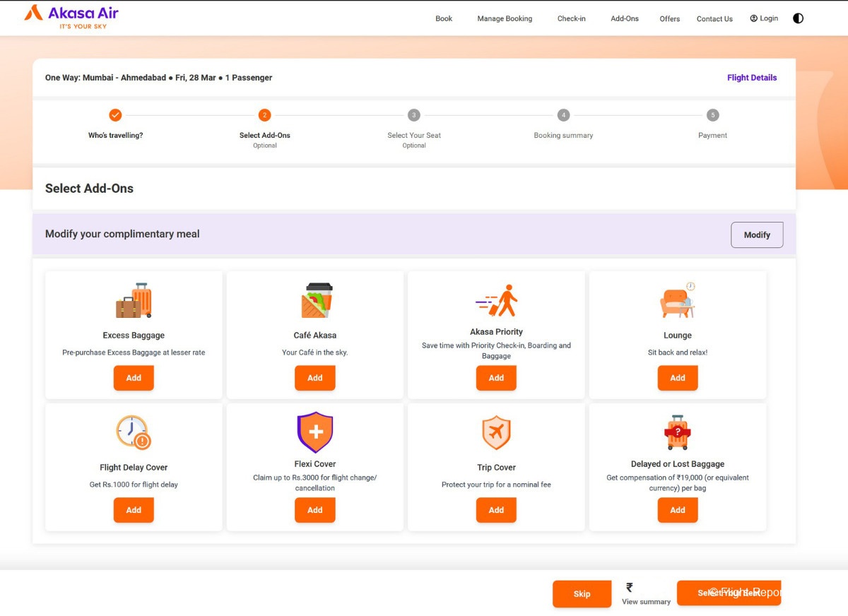The width and height of the screenshot is (848, 616).
Task: Click the Select Your Seat step label
Action: pyautogui.click(x=414, y=135)
